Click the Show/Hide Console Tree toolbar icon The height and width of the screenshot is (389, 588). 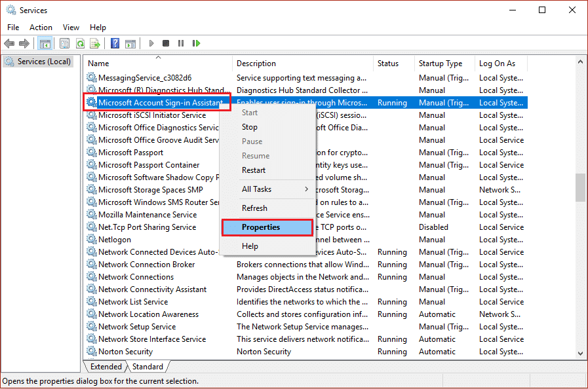(45, 43)
